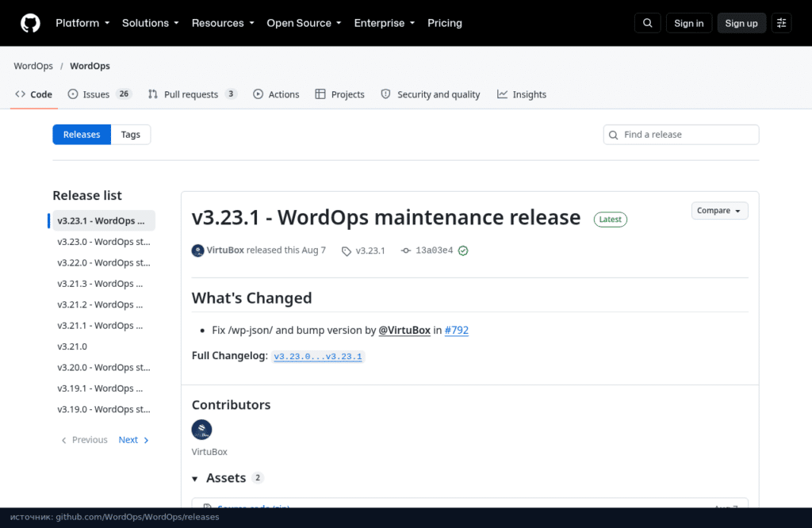Select v3.23.1 in the release list
The image size is (812, 528).
pyautogui.click(x=104, y=220)
